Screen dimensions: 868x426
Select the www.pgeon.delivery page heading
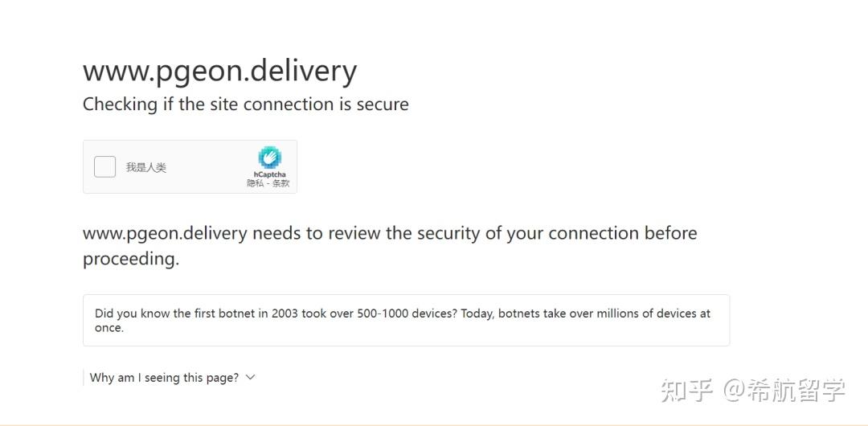[x=219, y=72]
